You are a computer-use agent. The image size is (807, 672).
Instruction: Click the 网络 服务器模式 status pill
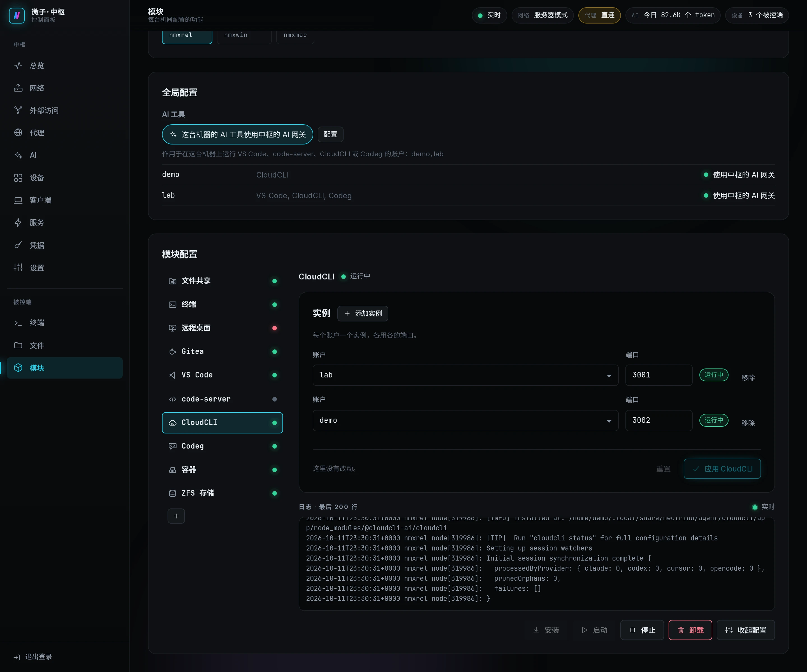pos(542,15)
